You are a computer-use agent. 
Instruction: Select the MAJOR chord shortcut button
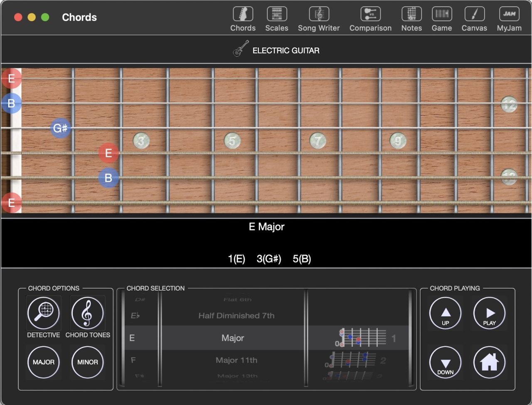coord(44,362)
